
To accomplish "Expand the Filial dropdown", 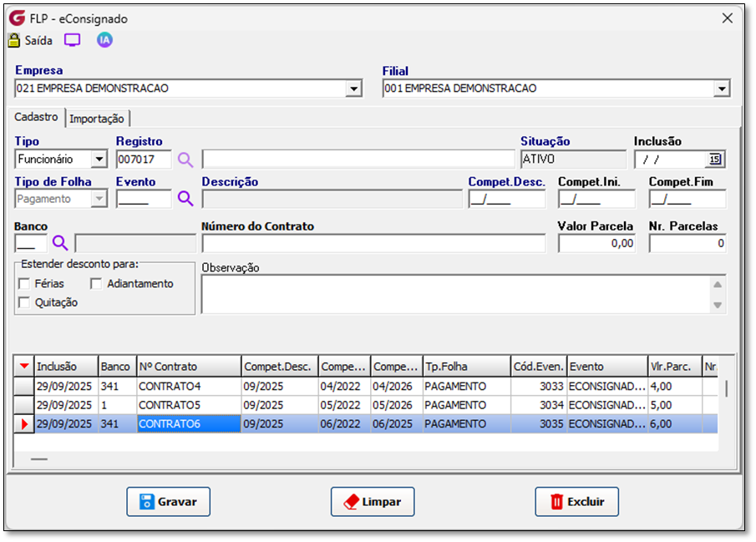I will [x=722, y=89].
